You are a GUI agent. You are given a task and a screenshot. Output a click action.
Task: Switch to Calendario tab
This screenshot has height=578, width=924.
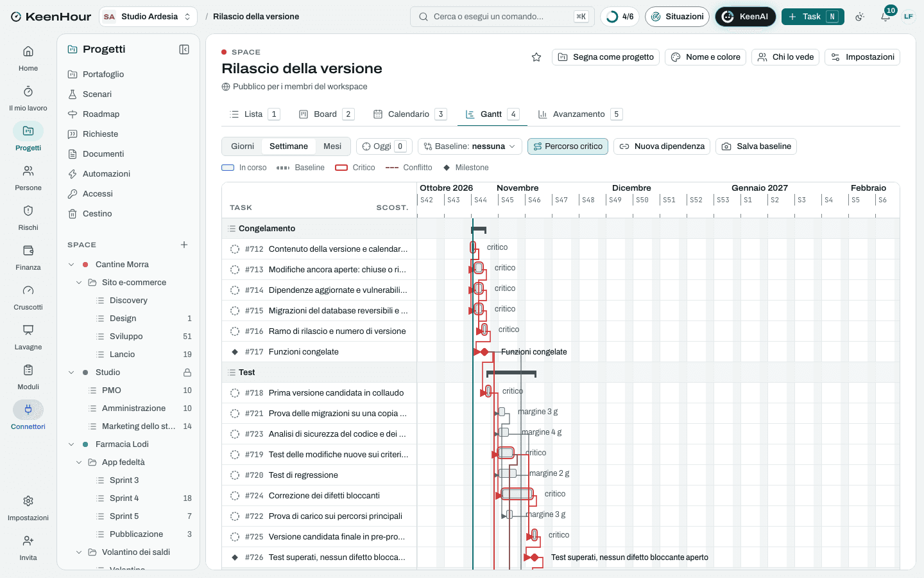pyautogui.click(x=410, y=114)
